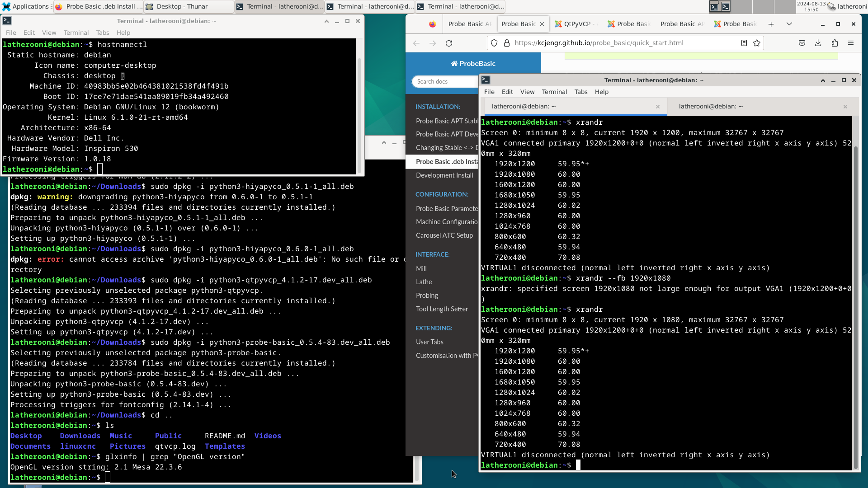Save page to Pocket icon
This screenshot has height=488, width=868.
point(802,43)
